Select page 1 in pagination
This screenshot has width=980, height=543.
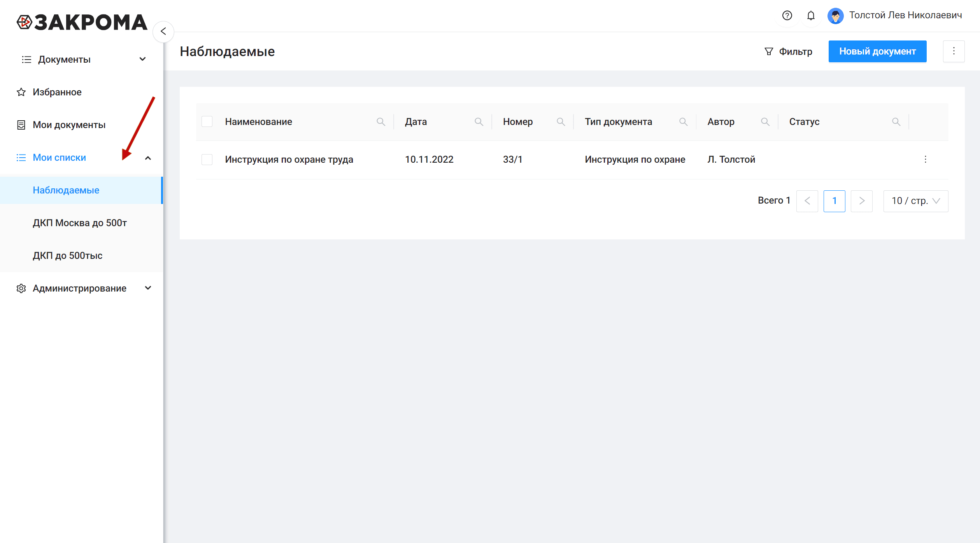click(834, 201)
